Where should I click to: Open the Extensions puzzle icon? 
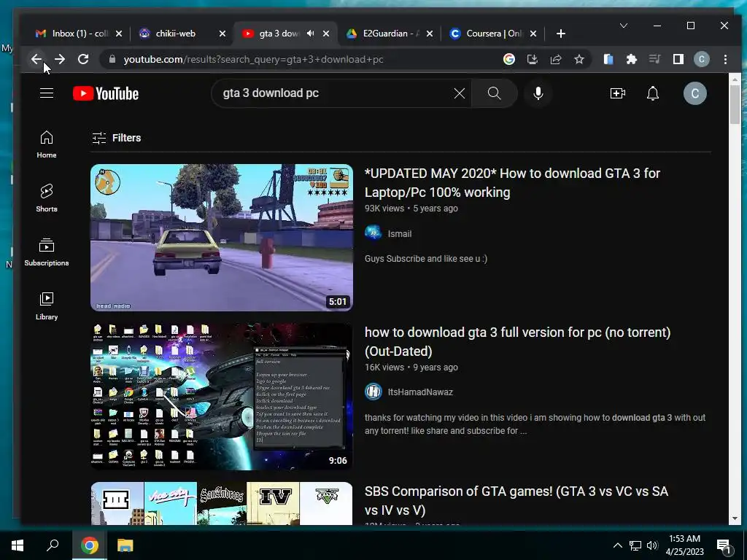tap(631, 59)
